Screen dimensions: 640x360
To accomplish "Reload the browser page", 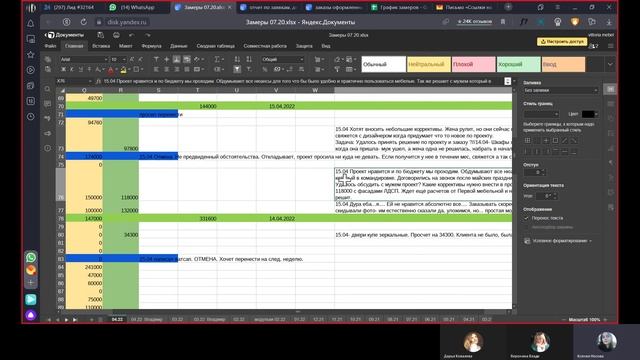I will [x=83, y=22].
